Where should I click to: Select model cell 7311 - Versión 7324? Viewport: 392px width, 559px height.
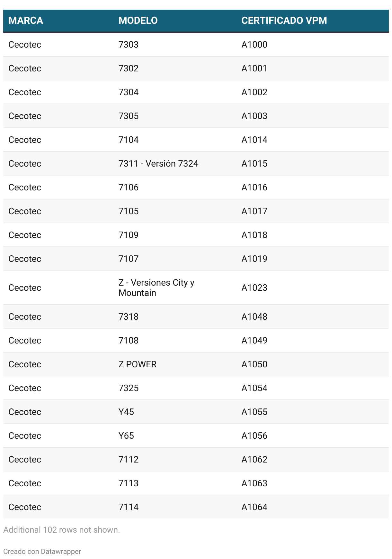point(158,163)
